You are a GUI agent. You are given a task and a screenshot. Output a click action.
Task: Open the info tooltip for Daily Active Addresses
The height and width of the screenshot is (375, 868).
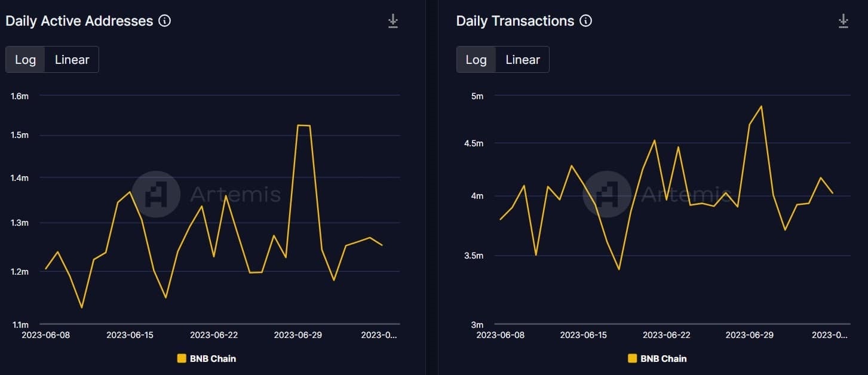164,20
